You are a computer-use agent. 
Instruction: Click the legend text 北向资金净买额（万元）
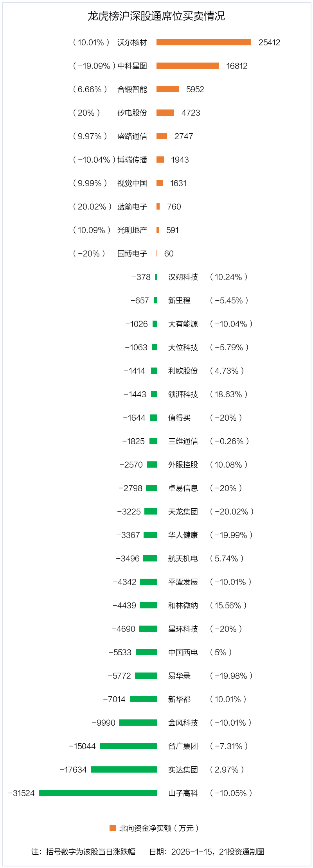coord(159,828)
